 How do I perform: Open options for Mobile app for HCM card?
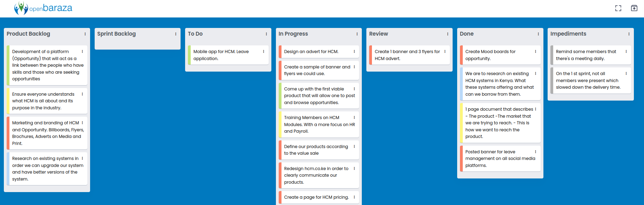[x=263, y=51]
